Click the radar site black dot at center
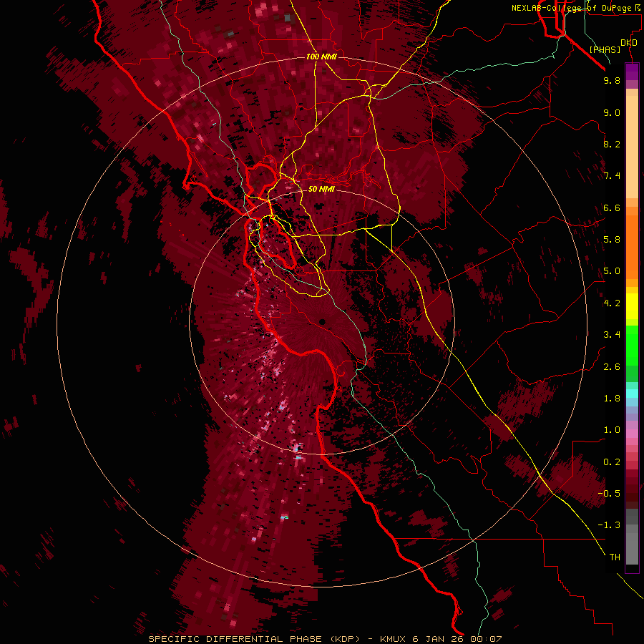Image resolution: width=644 pixels, height=644 pixels. tap(323, 321)
